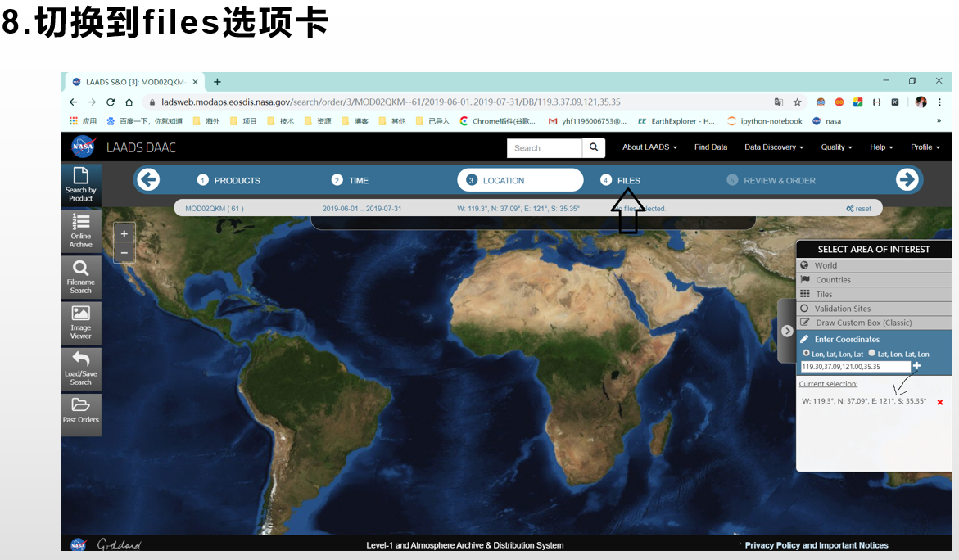This screenshot has height=560, width=959.
Task: Open the Profile dropdown
Action: coord(924,147)
